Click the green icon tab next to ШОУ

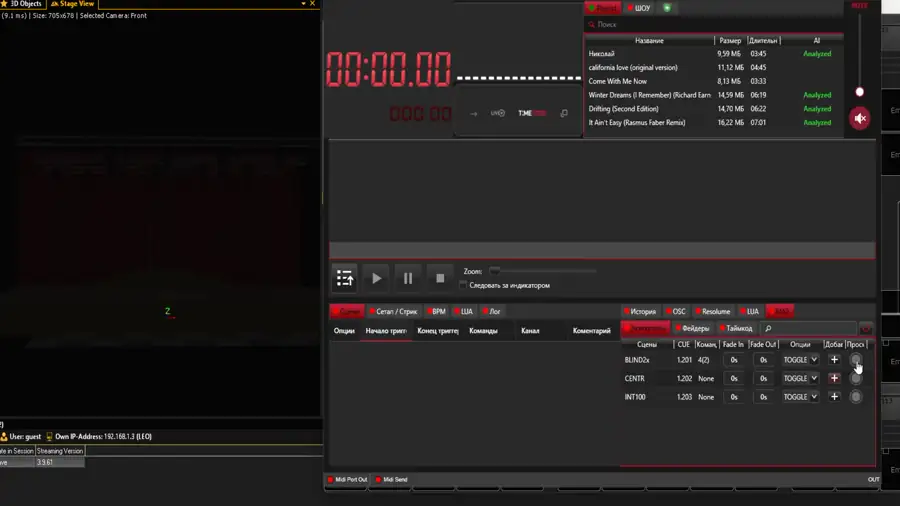click(667, 8)
